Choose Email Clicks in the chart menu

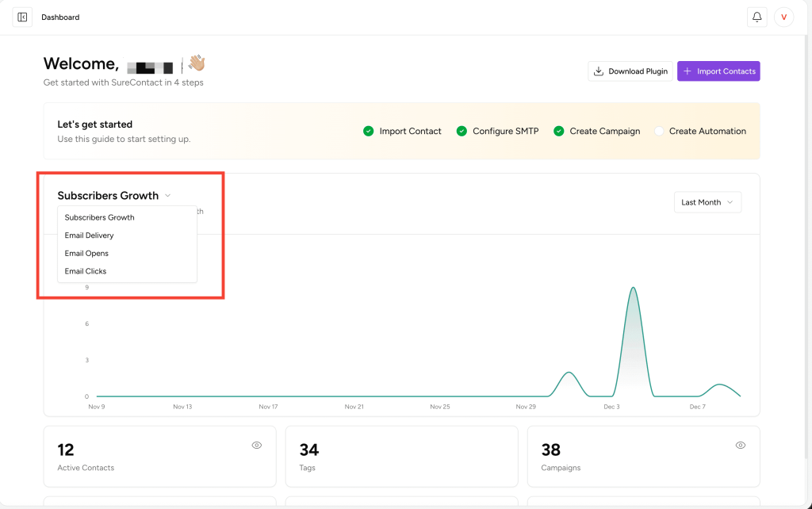pos(86,271)
